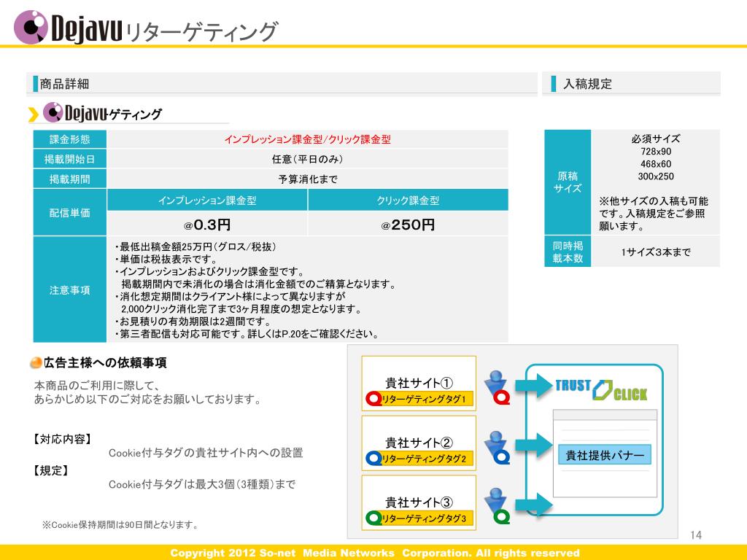This screenshot has height=560, width=747.
Task: Click the 【対応内容】 label
Action: coord(61,439)
